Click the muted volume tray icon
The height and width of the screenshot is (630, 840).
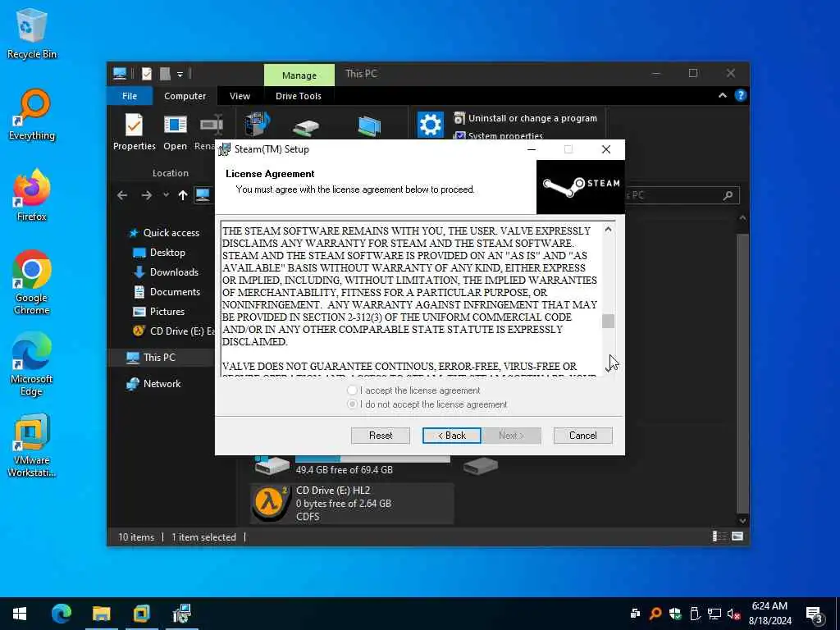pos(733,614)
